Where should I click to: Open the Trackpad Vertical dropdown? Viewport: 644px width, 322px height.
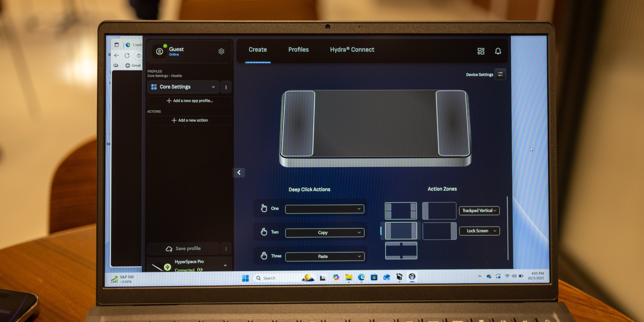(479, 210)
